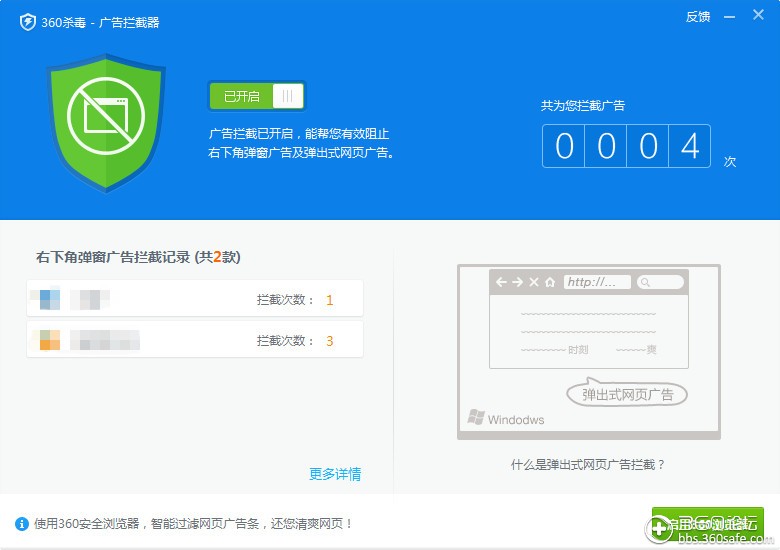Click the Windows logo in the illustration
This screenshot has height=550, width=780.
476,417
